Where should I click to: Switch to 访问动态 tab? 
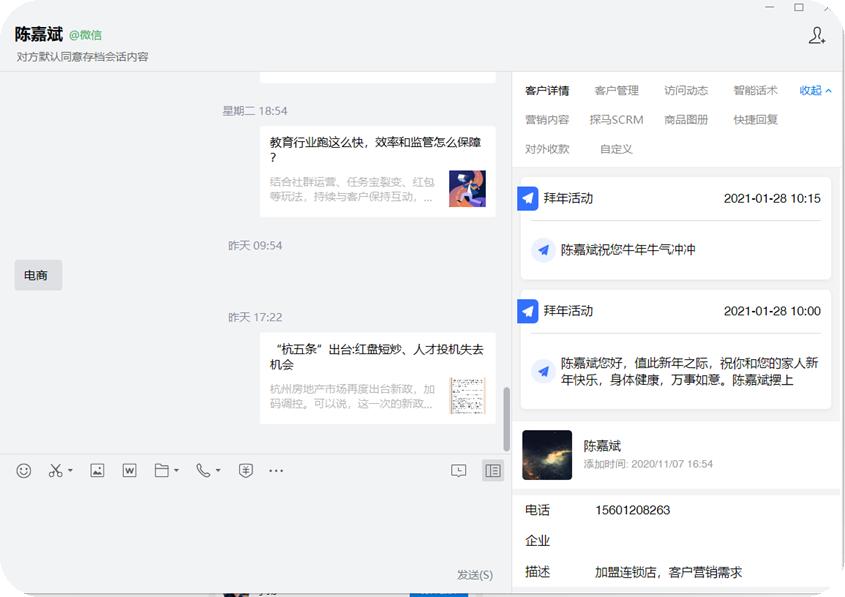686,91
